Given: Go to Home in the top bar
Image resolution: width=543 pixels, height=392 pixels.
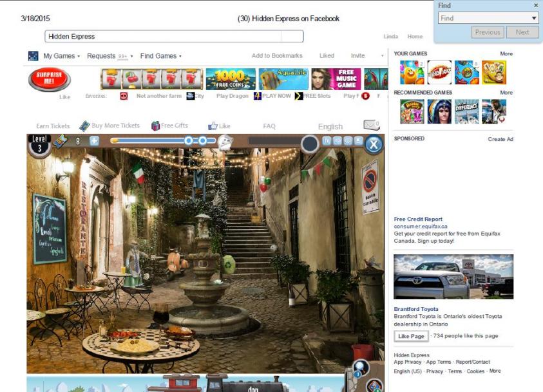Looking at the screenshot, I should 415,37.
